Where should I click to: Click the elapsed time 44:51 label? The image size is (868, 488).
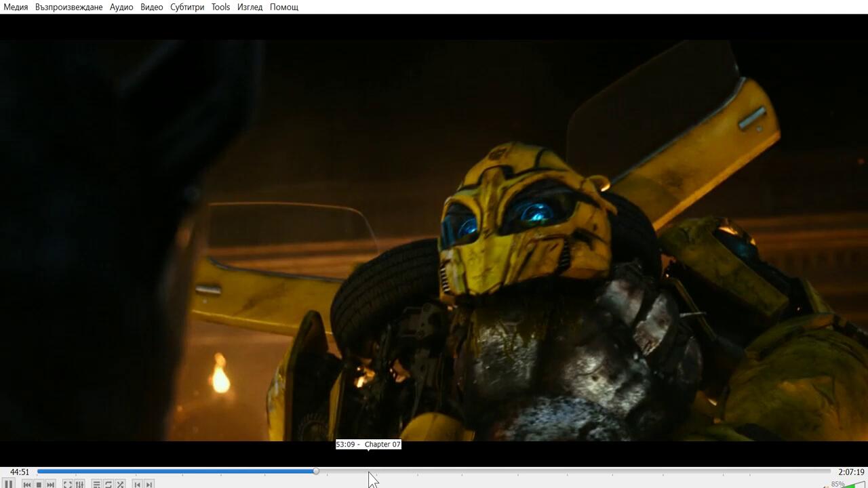click(20, 472)
